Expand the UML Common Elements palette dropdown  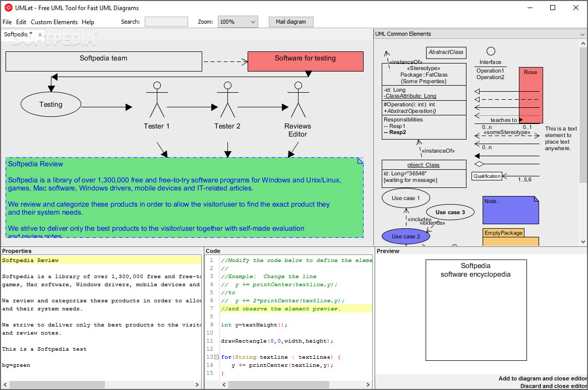point(582,34)
